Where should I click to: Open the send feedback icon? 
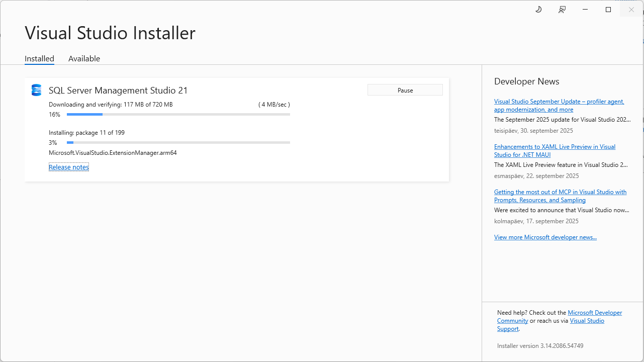pyautogui.click(x=562, y=10)
